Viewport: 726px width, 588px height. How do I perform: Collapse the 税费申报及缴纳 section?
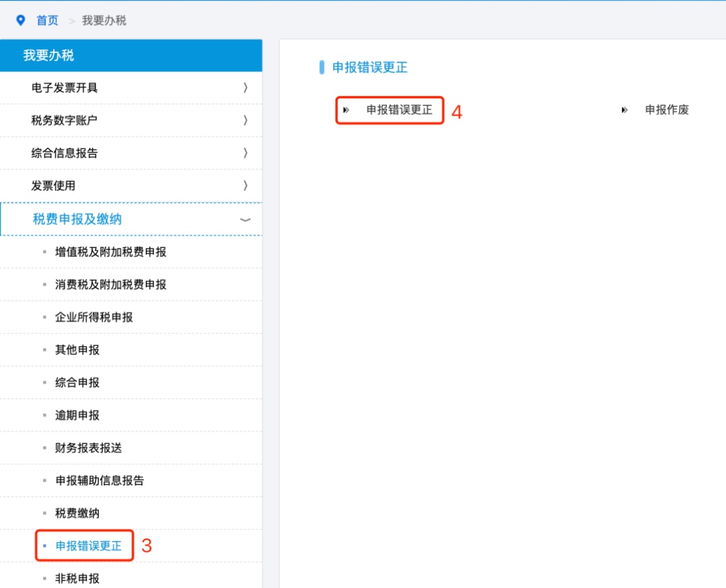tap(131, 219)
